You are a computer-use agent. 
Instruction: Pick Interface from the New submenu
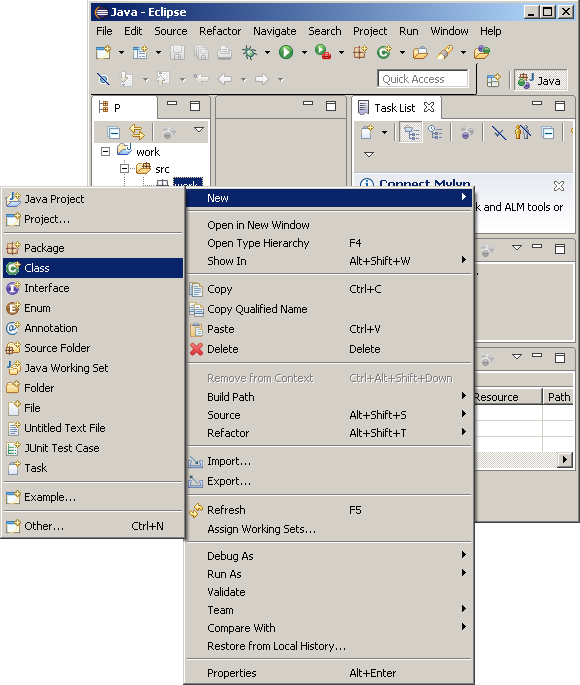(93, 288)
